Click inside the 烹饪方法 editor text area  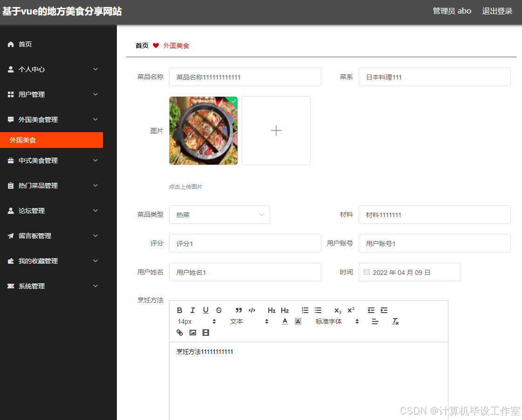tap(309, 381)
